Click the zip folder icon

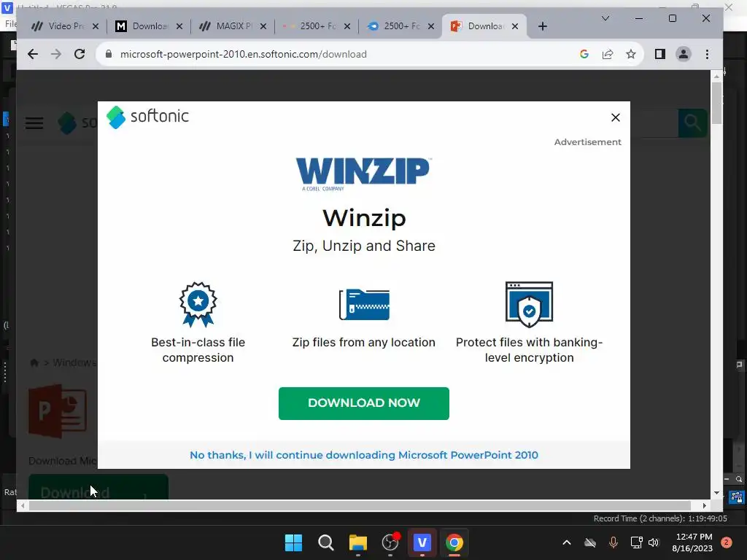click(x=364, y=304)
